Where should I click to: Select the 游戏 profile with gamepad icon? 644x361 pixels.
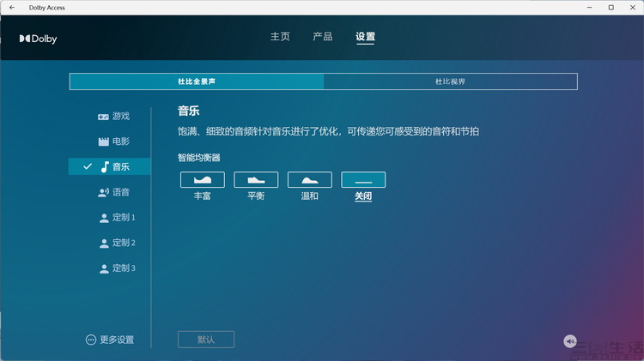[113, 117]
